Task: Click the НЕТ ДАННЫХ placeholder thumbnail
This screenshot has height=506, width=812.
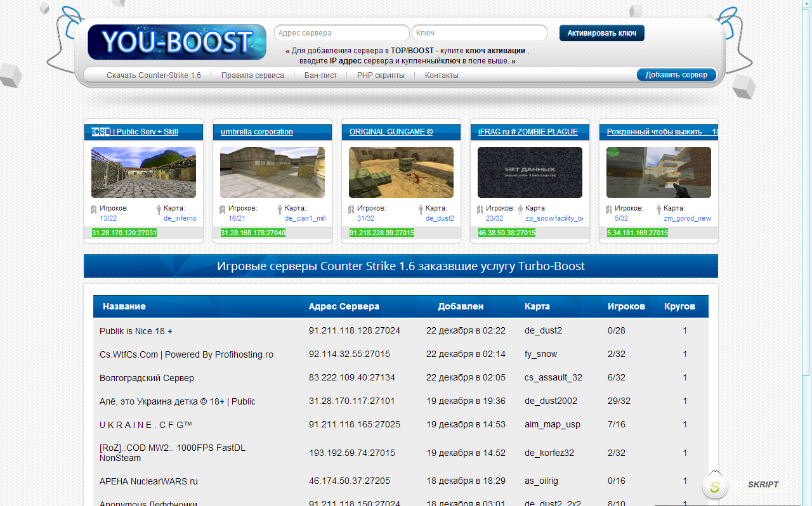Action: [530, 172]
